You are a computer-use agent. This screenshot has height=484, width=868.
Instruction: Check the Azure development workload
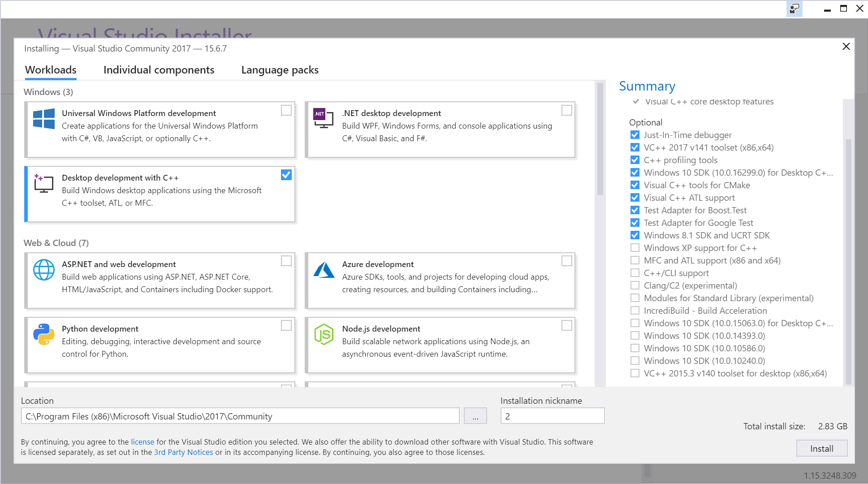coord(567,261)
